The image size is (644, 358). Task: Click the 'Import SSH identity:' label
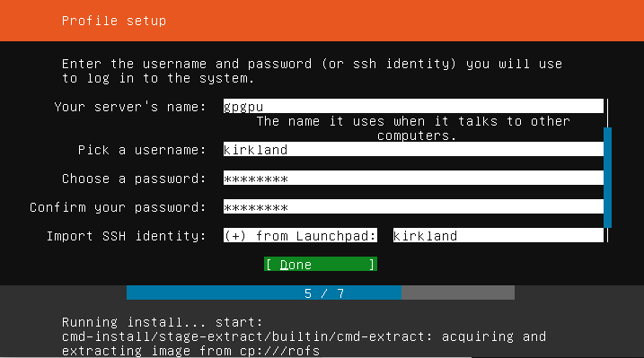tap(126, 236)
